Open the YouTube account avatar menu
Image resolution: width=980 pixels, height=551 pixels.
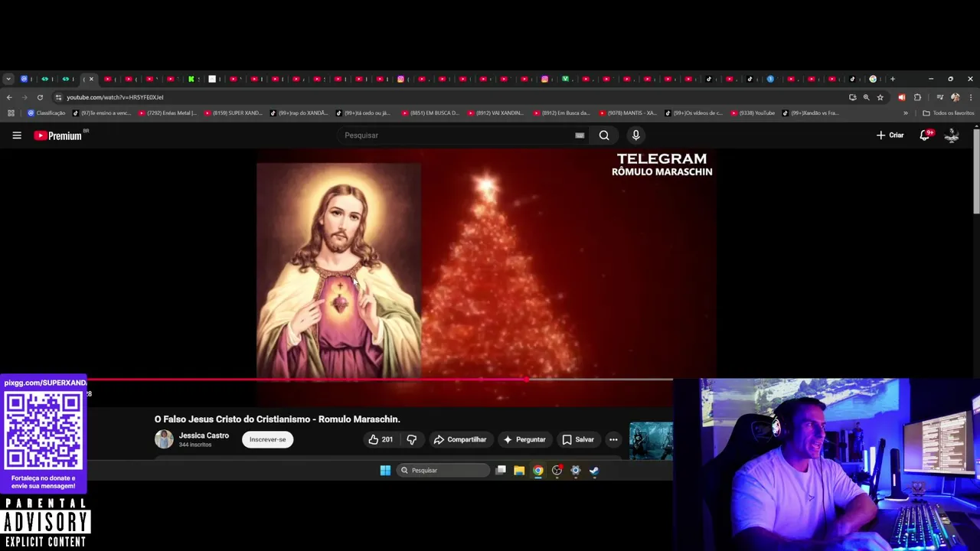click(952, 135)
